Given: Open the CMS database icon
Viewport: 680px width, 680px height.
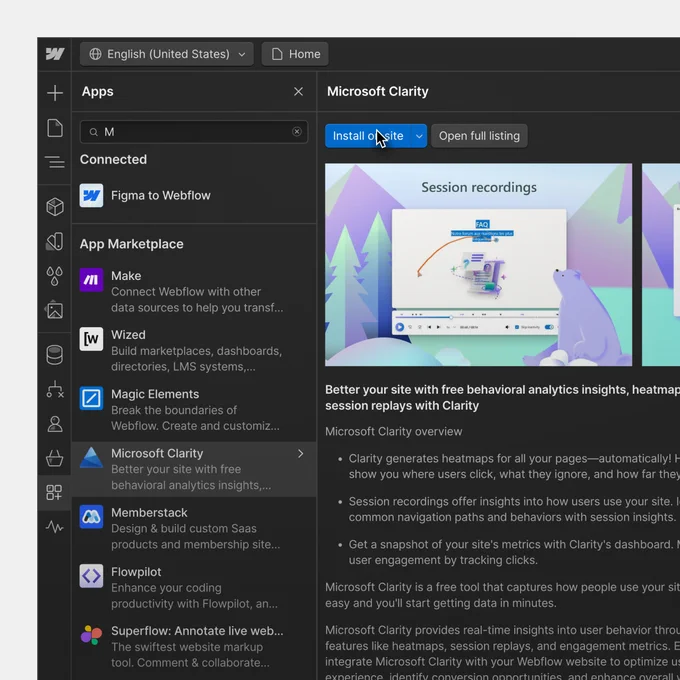Looking at the screenshot, I should point(55,355).
